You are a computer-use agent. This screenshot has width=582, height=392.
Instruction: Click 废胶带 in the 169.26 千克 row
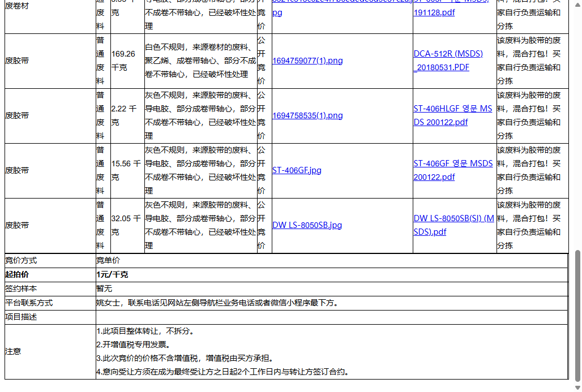pyautogui.click(x=17, y=61)
